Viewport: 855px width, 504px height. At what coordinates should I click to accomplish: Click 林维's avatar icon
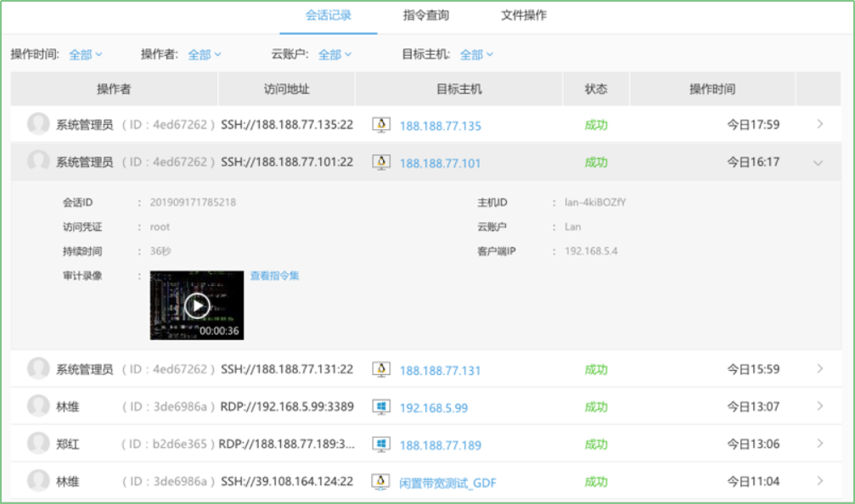(x=37, y=407)
